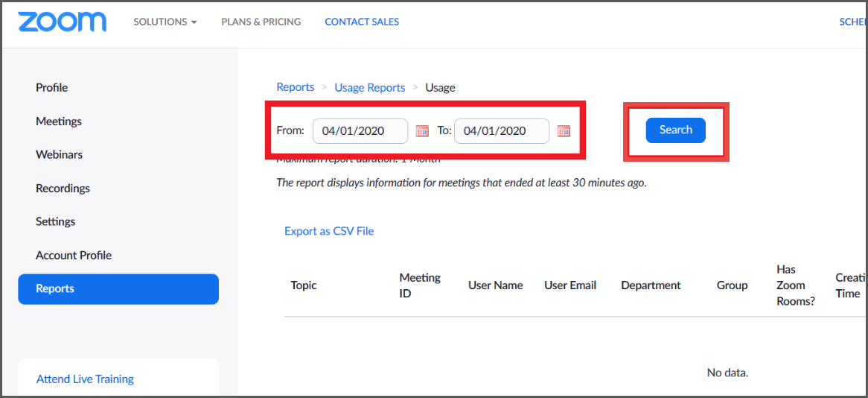Click the Zoom logo
This screenshot has height=398, width=868.
pyautogui.click(x=62, y=22)
